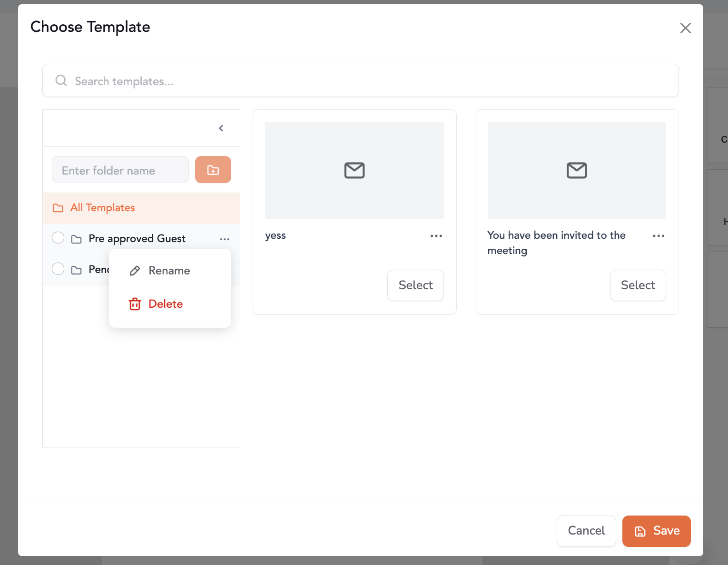Click the search magnifier icon
The height and width of the screenshot is (565, 728).
pyautogui.click(x=61, y=80)
